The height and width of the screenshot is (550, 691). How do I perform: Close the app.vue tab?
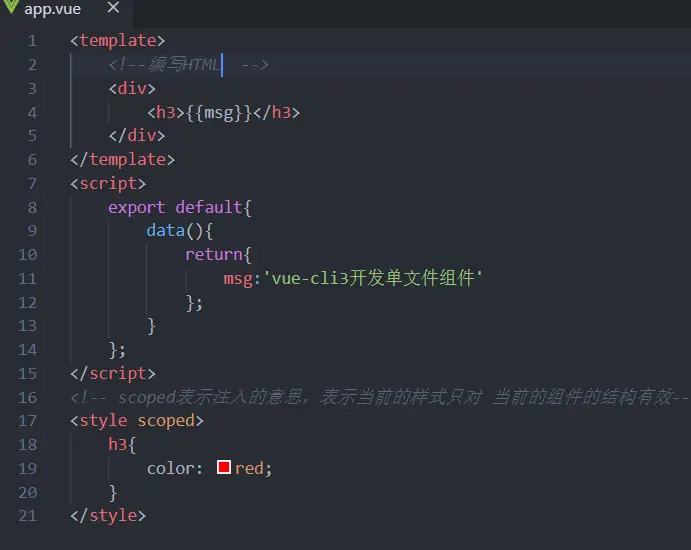[x=113, y=7]
